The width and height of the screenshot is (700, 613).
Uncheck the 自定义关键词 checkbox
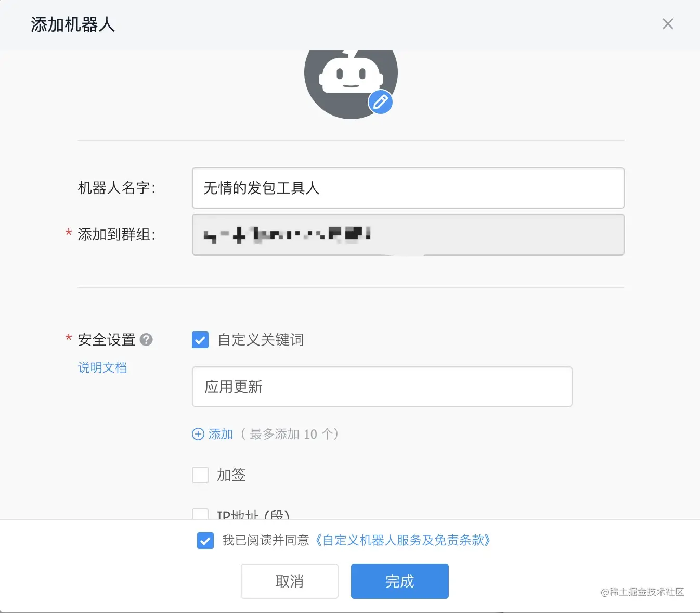[200, 340]
